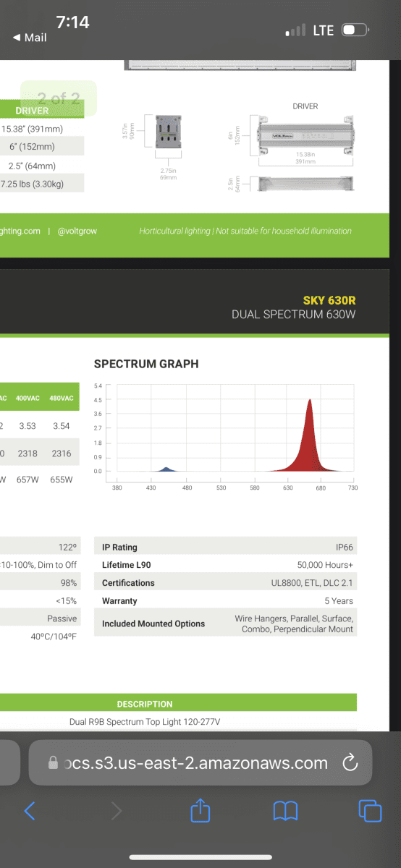Image resolution: width=401 pixels, height=868 pixels.
Task: Select the Certifications row label
Action: coord(128,583)
